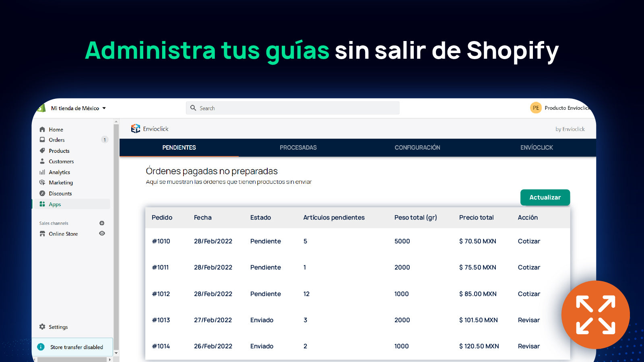This screenshot has width=644, height=362.
Task: Click the $ 120.50 MXN price
Action: (479, 346)
